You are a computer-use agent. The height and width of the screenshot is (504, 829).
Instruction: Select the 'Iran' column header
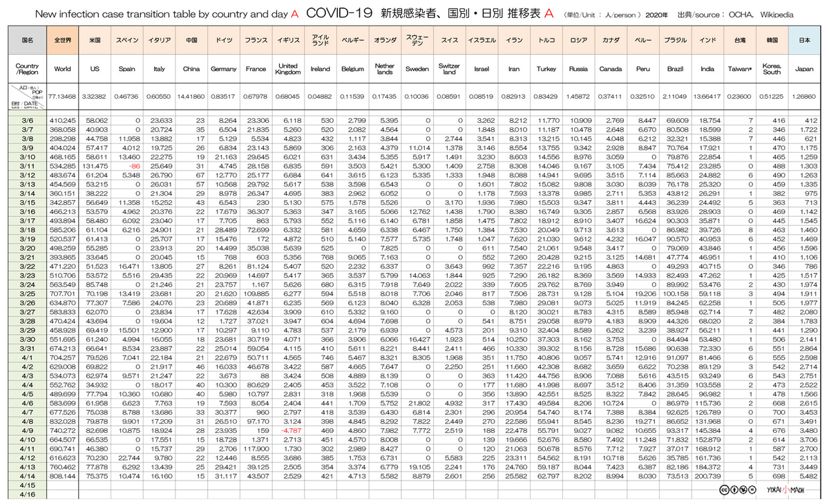(513, 70)
